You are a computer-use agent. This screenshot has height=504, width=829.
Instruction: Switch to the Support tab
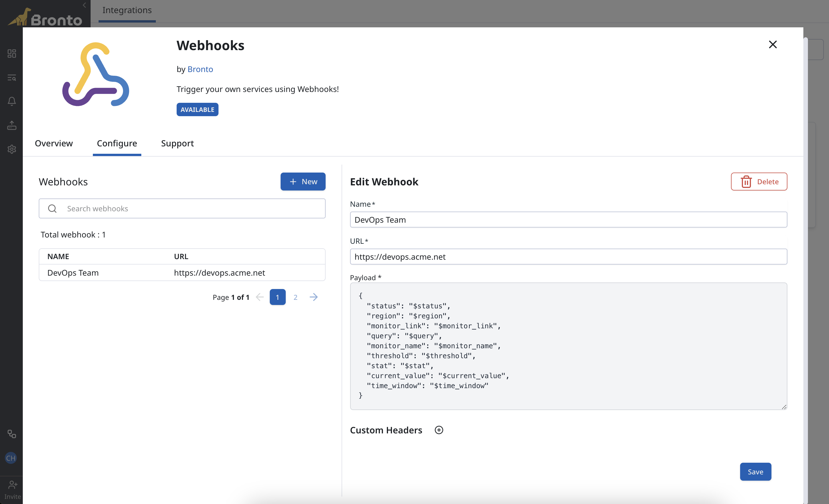tap(177, 143)
